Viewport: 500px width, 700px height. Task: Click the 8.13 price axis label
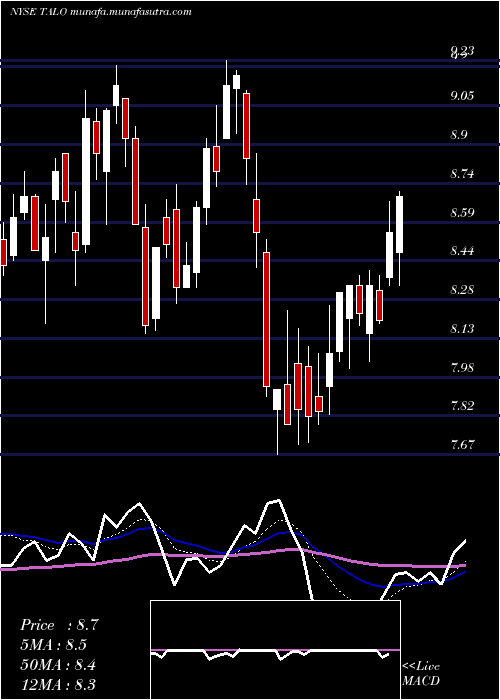click(462, 329)
